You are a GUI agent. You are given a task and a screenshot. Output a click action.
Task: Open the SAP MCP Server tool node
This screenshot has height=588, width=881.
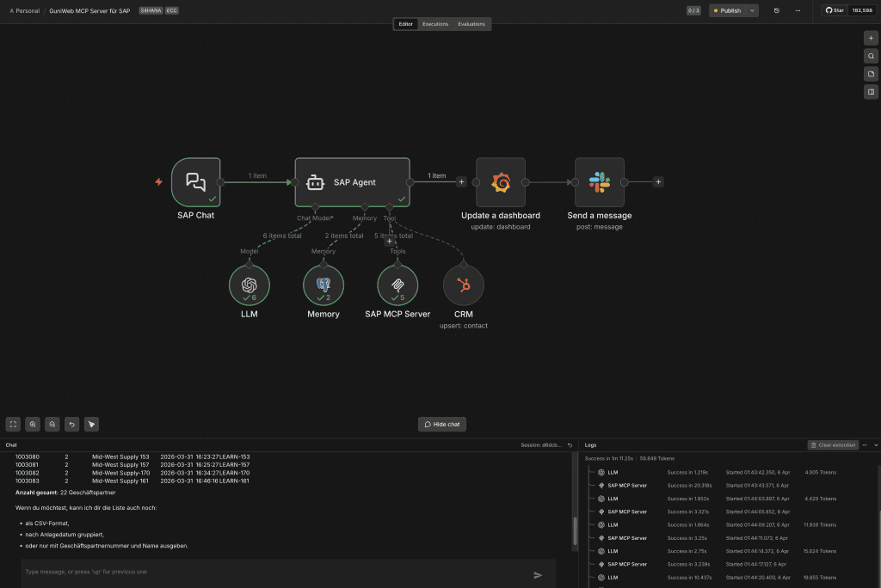tap(397, 285)
